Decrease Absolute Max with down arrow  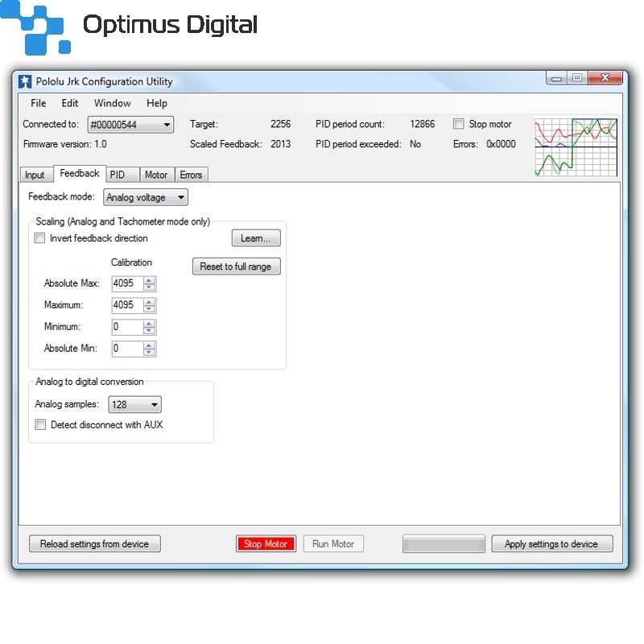[149, 287]
